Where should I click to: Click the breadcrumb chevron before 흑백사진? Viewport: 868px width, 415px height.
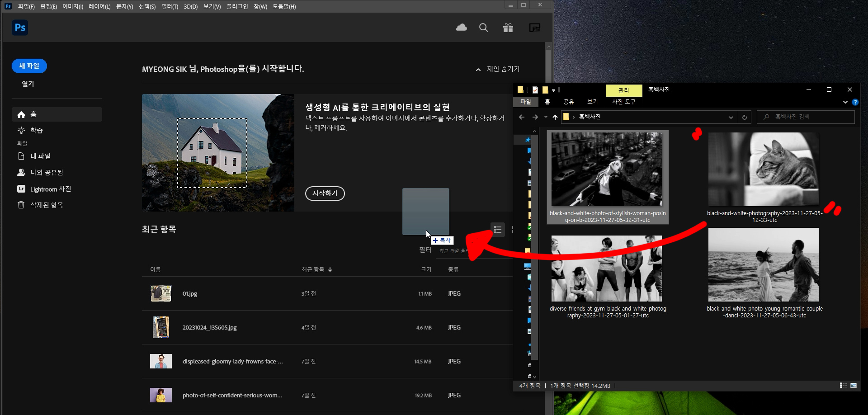point(574,117)
